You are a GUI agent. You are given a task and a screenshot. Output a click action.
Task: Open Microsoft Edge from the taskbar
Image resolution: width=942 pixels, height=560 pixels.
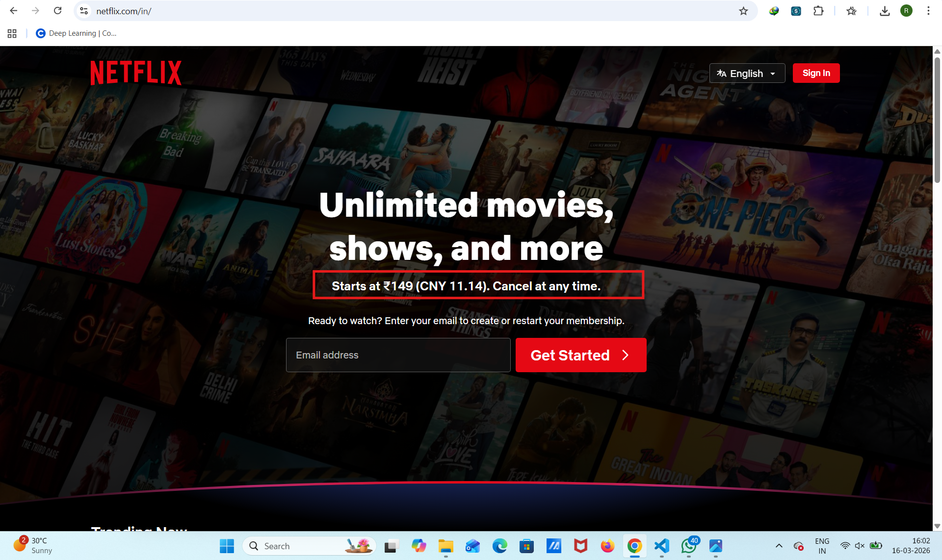499,546
